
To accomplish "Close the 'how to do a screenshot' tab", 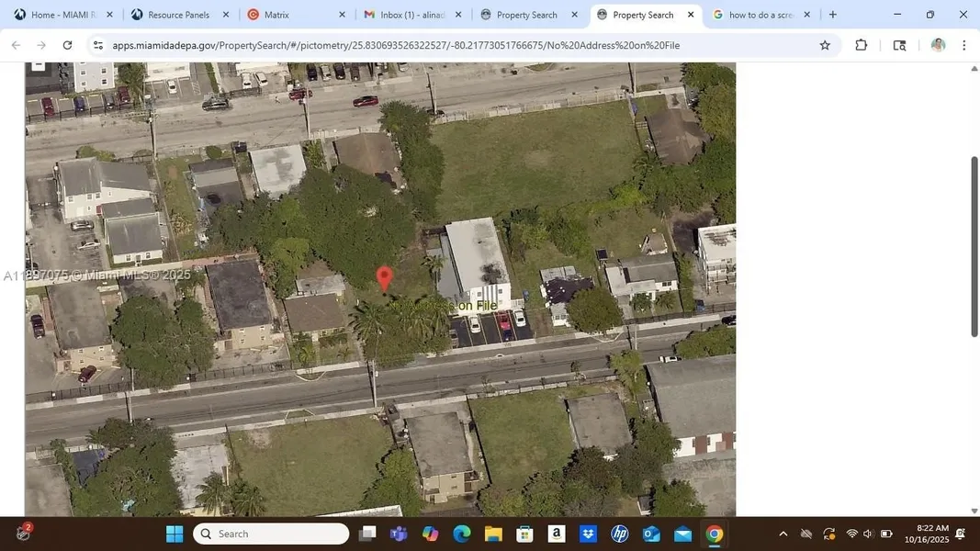I will pos(807,15).
